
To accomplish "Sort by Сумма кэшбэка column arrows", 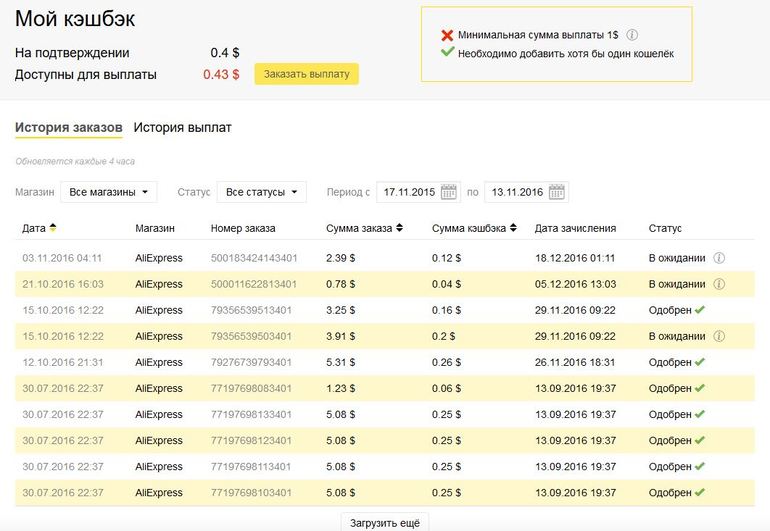I will pyautogui.click(x=513, y=228).
